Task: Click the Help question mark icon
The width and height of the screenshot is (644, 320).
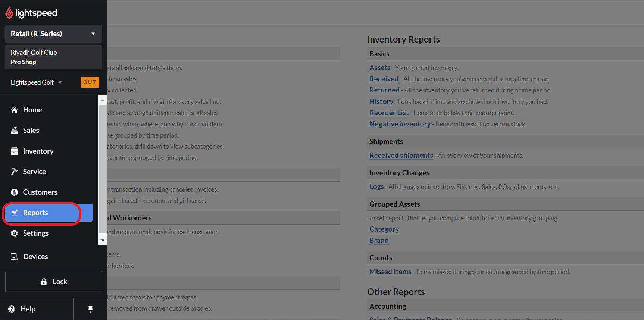Action: click(x=12, y=309)
